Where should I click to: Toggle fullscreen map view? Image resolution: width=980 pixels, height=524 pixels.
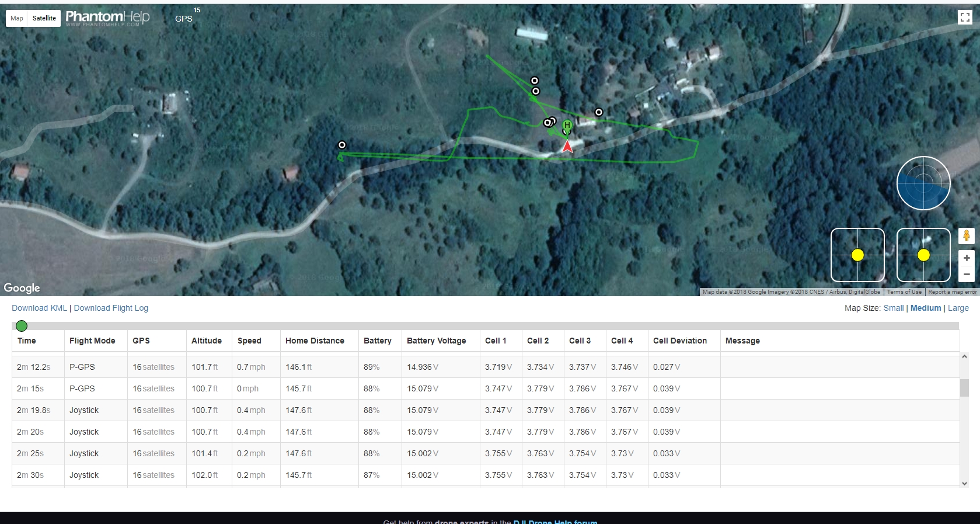965,18
